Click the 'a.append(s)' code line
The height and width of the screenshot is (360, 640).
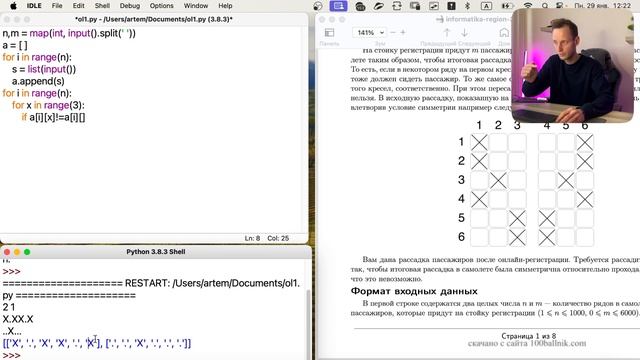(x=38, y=81)
